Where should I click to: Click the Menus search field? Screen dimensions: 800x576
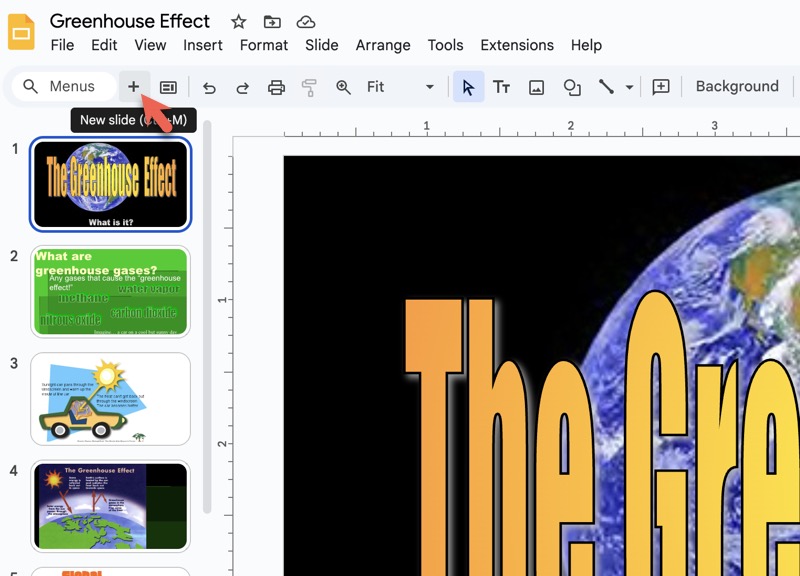(64, 87)
